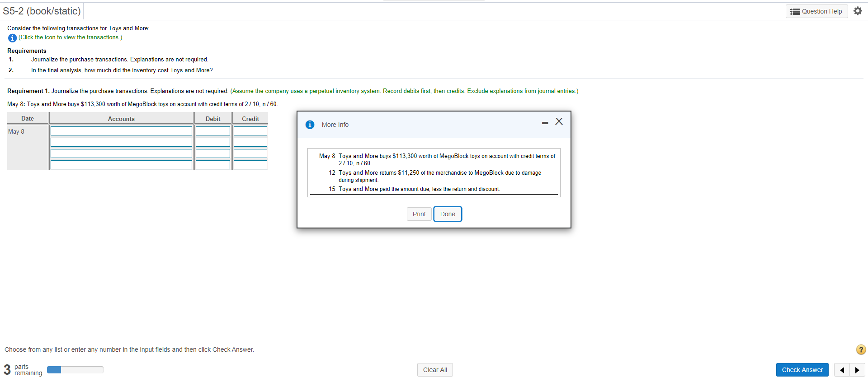Click the third row Debit field
Image resolution: width=868 pixels, height=377 pixels.
click(x=213, y=154)
